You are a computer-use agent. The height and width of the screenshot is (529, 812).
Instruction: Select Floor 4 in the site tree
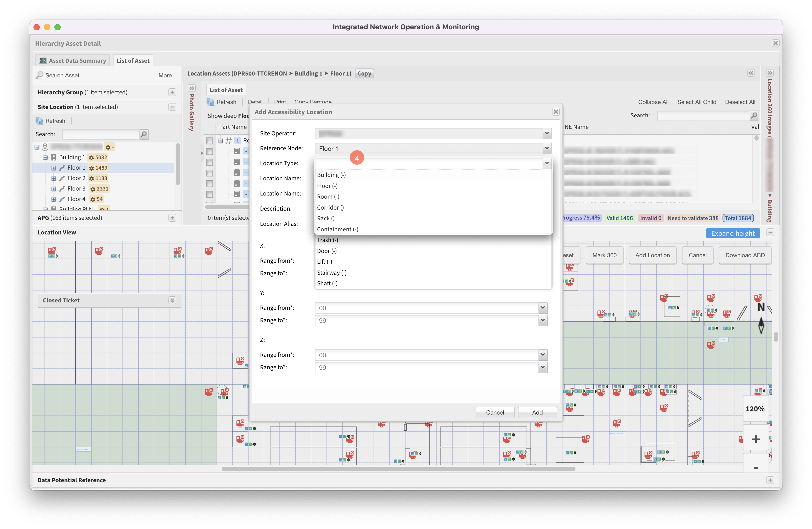click(x=76, y=199)
